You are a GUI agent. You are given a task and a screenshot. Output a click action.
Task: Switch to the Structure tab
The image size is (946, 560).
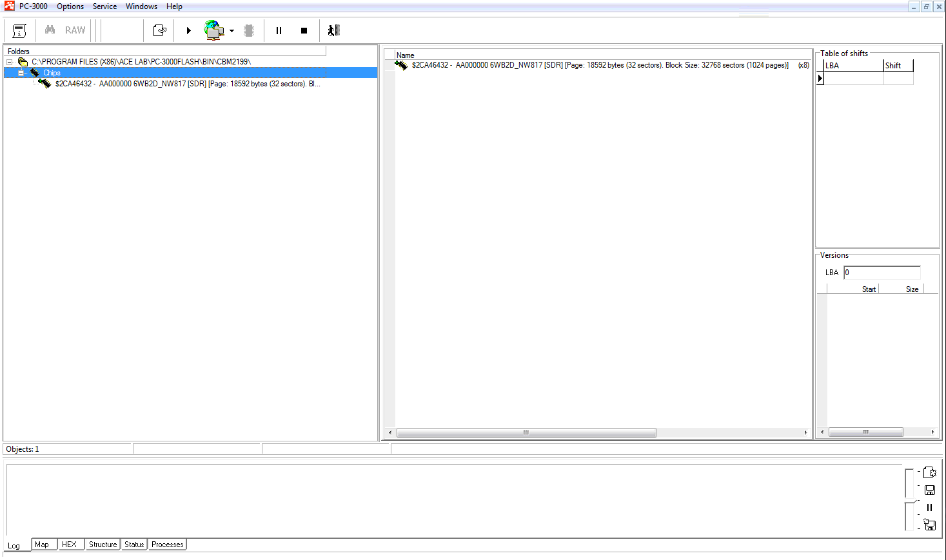103,545
